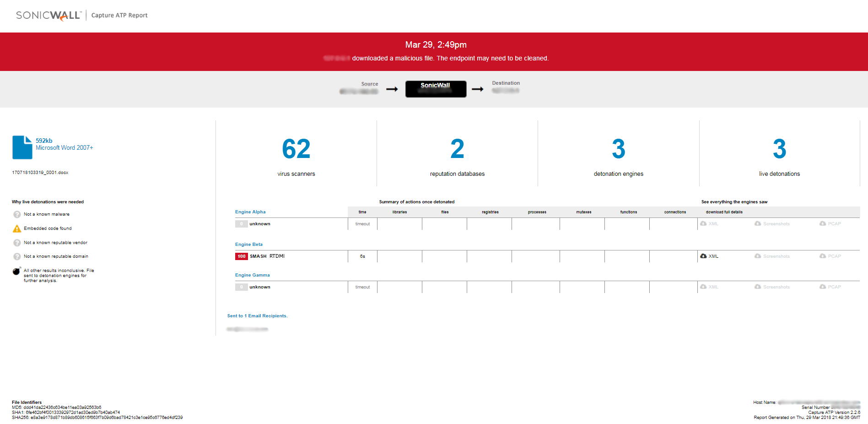Click the Engine Alpha Screenshots cloud icon
868x424 pixels.
(758, 223)
